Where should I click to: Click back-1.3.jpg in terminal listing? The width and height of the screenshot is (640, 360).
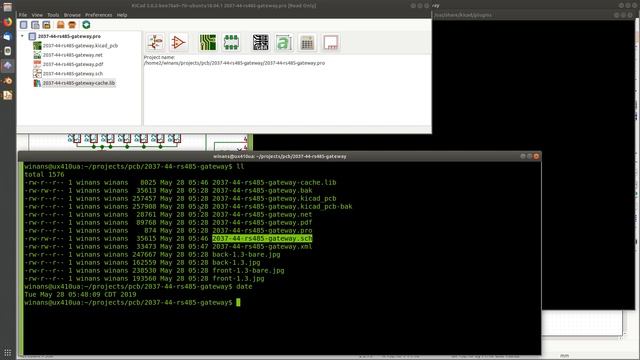click(x=236, y=262)
